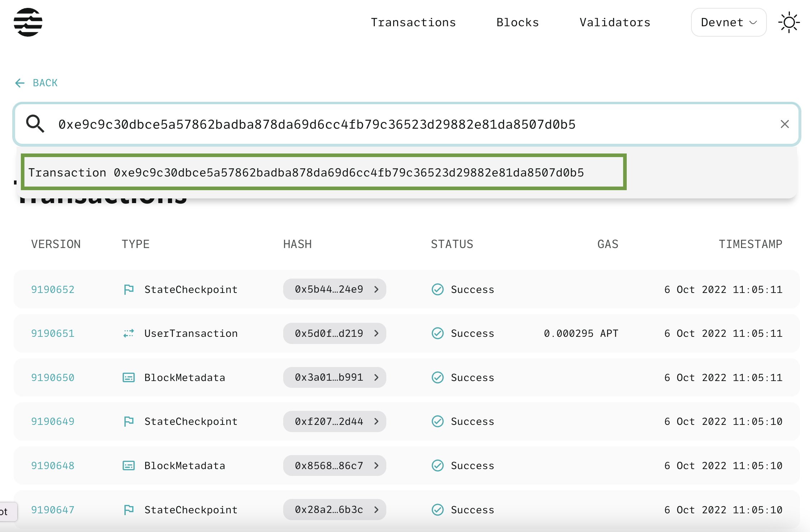Viewport: 810px width, 532px height.
Task: Click the flag icon beside version 9190647
Action: click(x=129, y=509)
